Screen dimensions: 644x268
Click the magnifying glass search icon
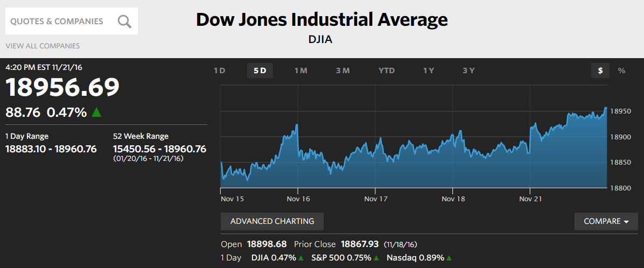pos(124,22)
